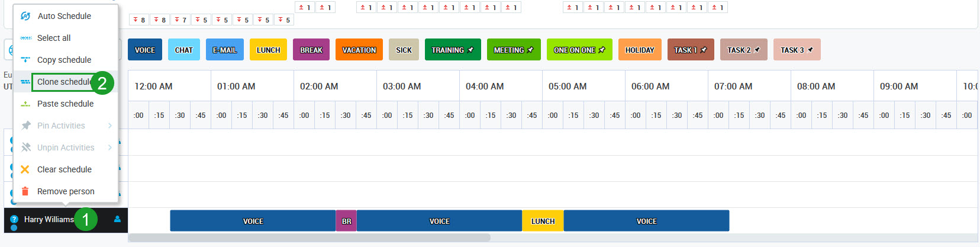Click the red trash Remove person icon
980x247 pixels.
coord(25,191)
